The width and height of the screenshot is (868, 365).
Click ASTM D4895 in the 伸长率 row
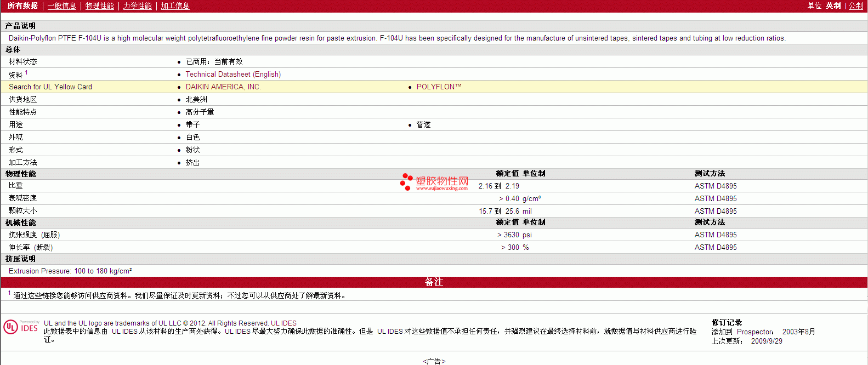[716, 247]
